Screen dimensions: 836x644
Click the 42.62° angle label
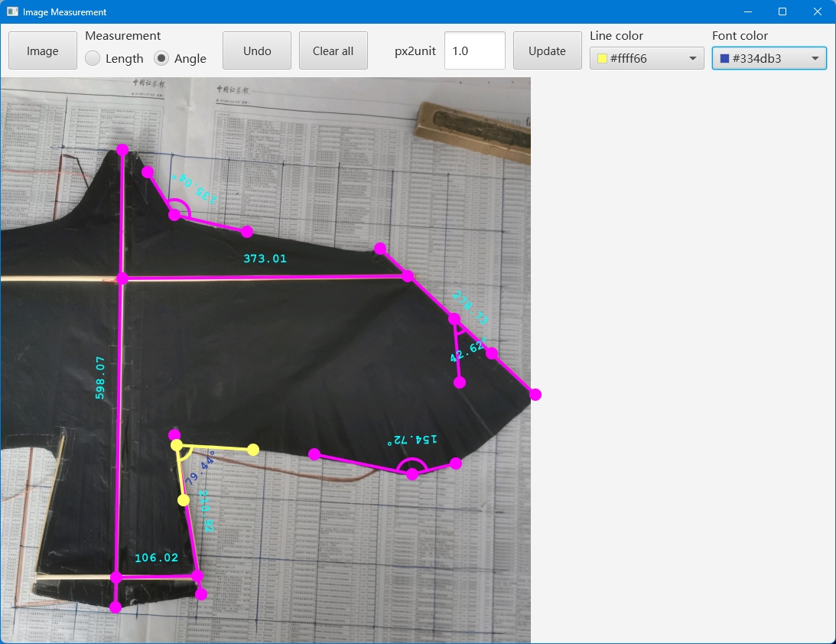pos(469,350)
